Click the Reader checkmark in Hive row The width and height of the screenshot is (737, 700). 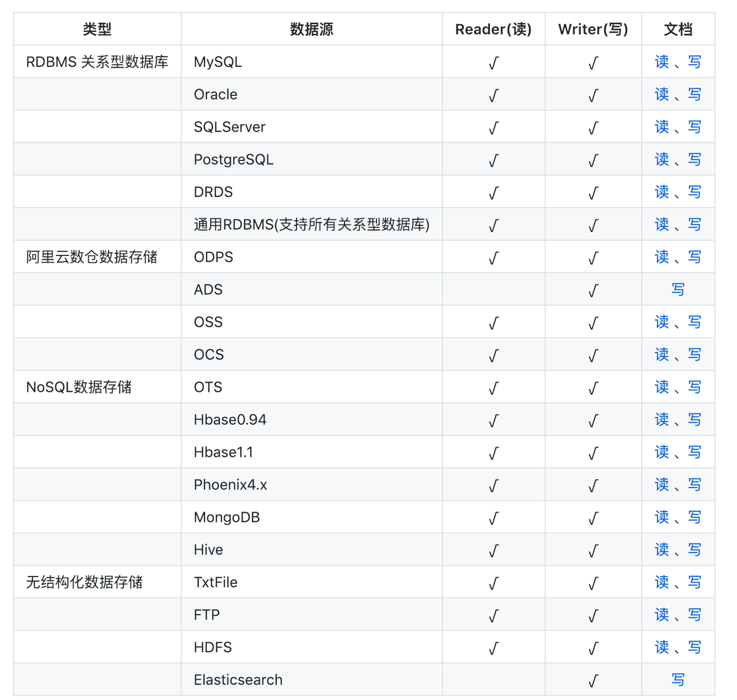pos(493,551)
